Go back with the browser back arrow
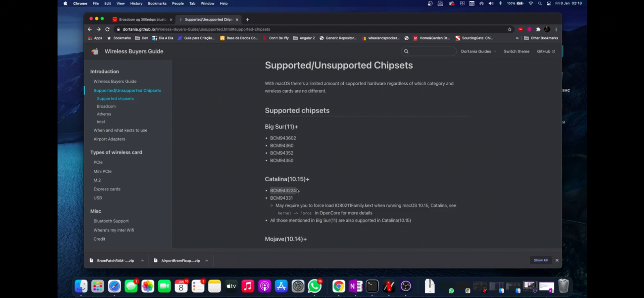The width and height of the screenshot is (644, 298). click(x=90, y=29)
